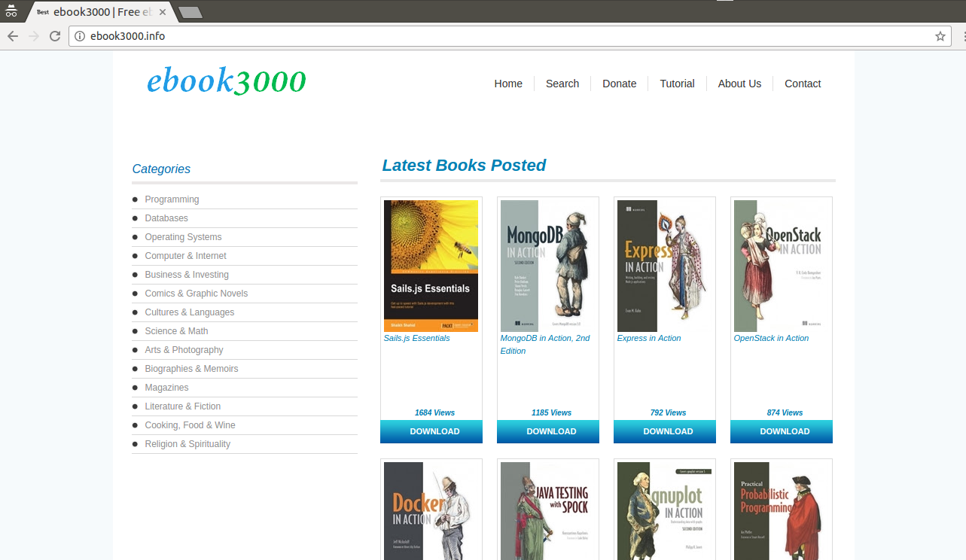Open the Gnuplot in Action book cover
966x560 pixels.
[x=664, y=511]
